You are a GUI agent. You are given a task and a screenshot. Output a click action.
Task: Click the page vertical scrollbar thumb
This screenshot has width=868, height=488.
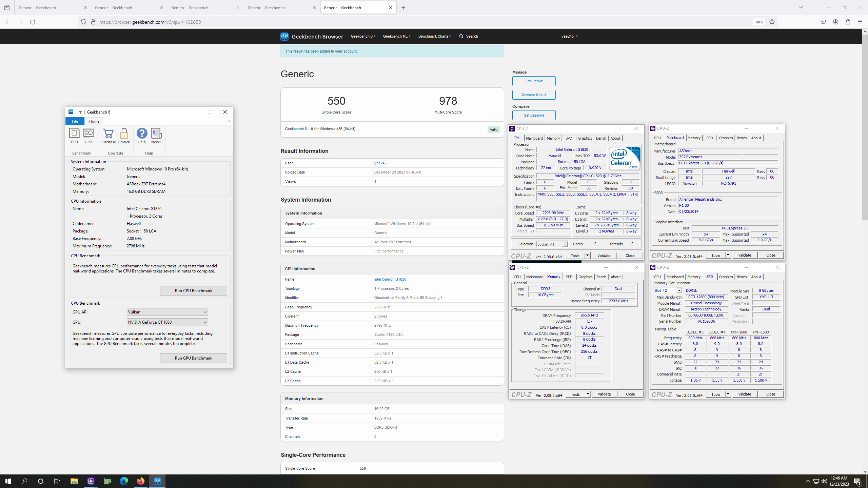[x=865, y=127]
